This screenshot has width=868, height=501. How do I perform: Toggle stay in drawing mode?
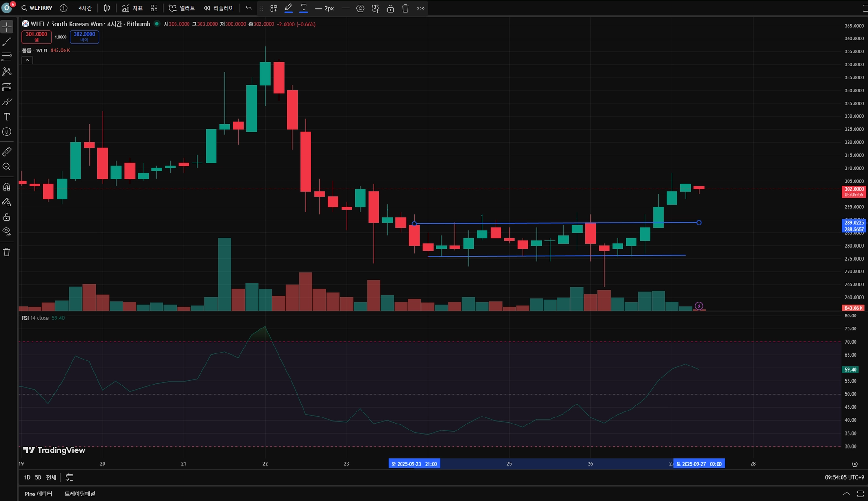7,202
